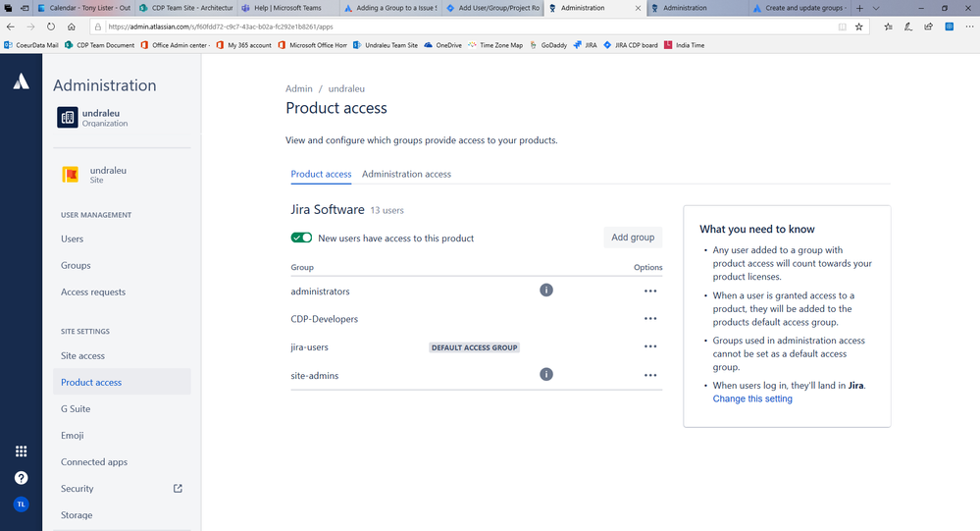Open Connected apps in the sidebar
Viewport: 980px width, 531px height.
coord(122,462)
